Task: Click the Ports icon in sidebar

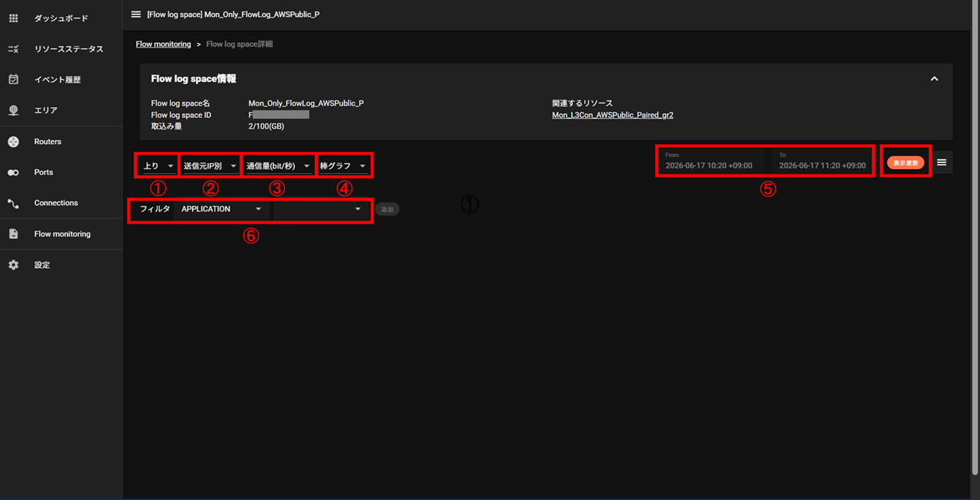Action: (13, 172)
